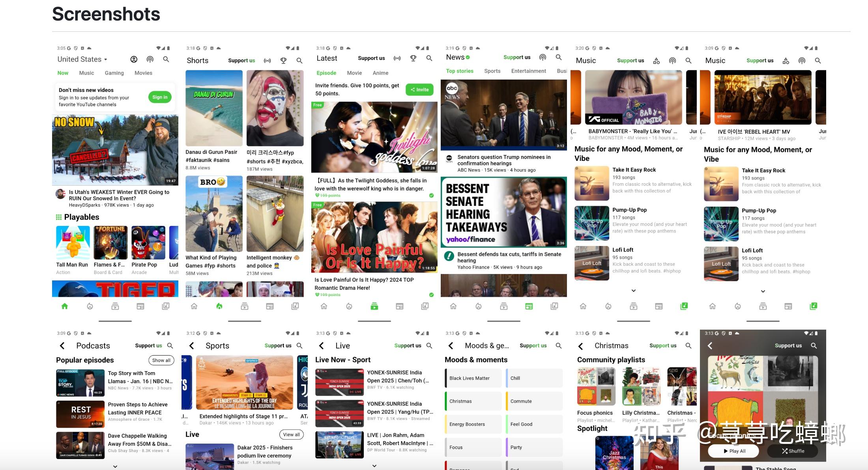Expand the chevron below the Lofi Loft playlist

tap(633, 291)
